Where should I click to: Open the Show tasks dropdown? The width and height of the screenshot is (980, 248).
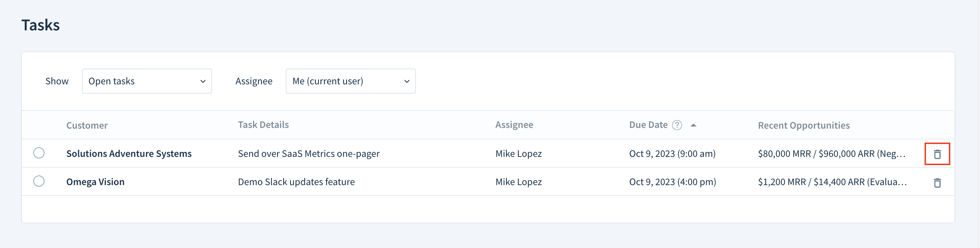coord(147,81)
